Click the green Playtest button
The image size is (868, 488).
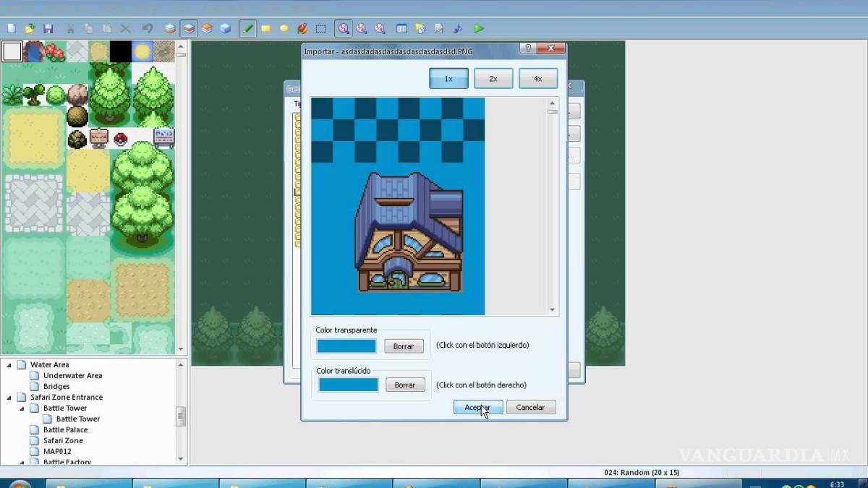(x=479, y=29)
